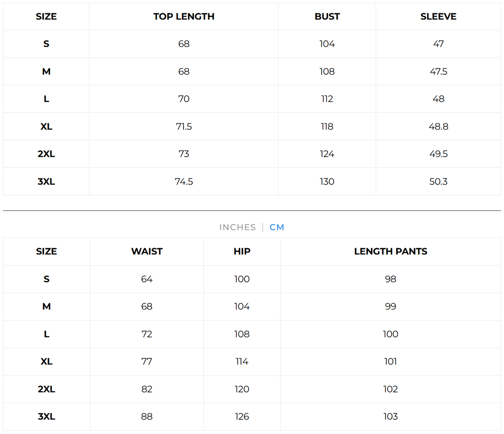Select the S row in the top table
Viewport: 504px width, 434px height.
46,44
